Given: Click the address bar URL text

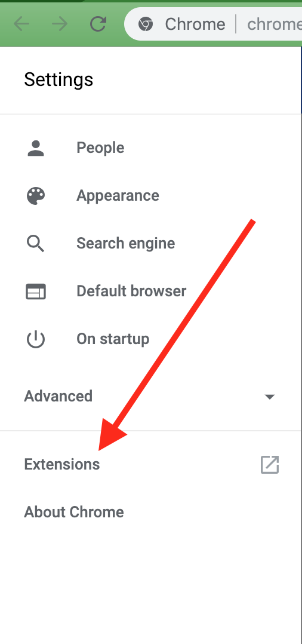Looking at the screenshot, I should pyautogui.click(x=274, y=24).
